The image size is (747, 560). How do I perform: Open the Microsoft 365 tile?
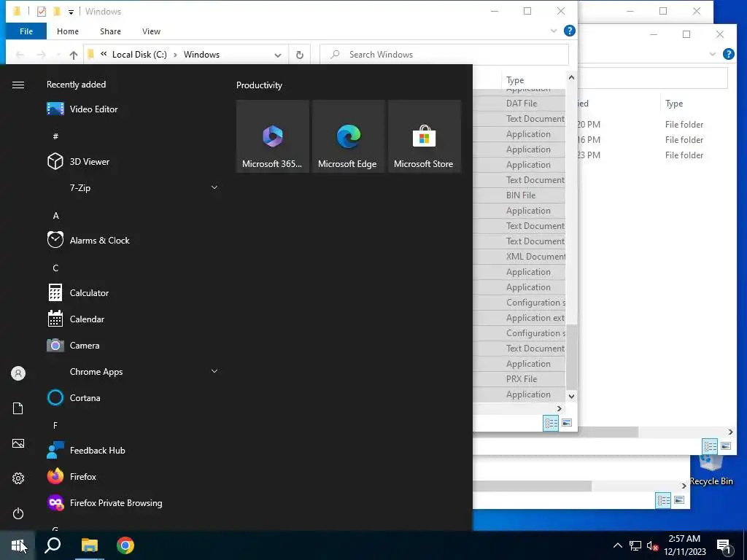click(273, 136)
